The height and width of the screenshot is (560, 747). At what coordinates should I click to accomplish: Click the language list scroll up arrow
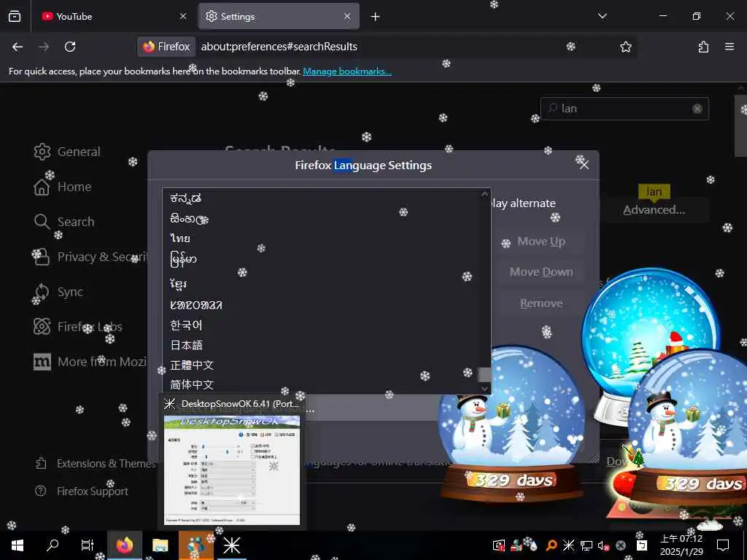[x=484, y=194]
